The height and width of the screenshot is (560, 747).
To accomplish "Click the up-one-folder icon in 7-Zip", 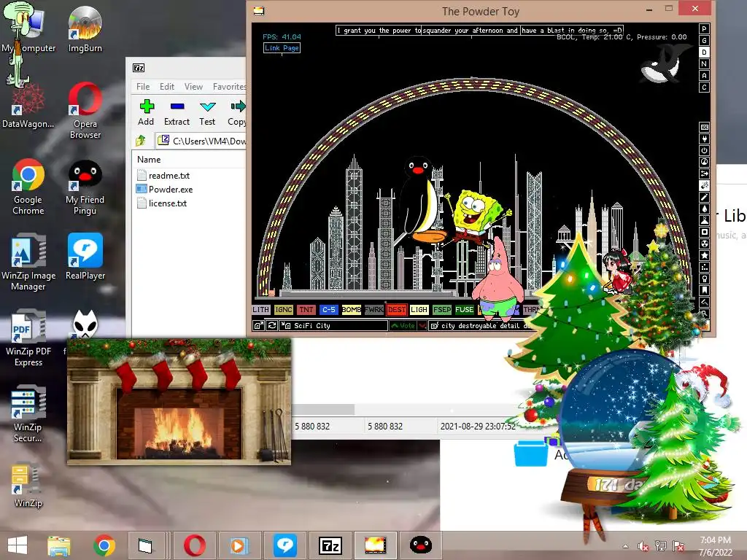I will point(141,141).
